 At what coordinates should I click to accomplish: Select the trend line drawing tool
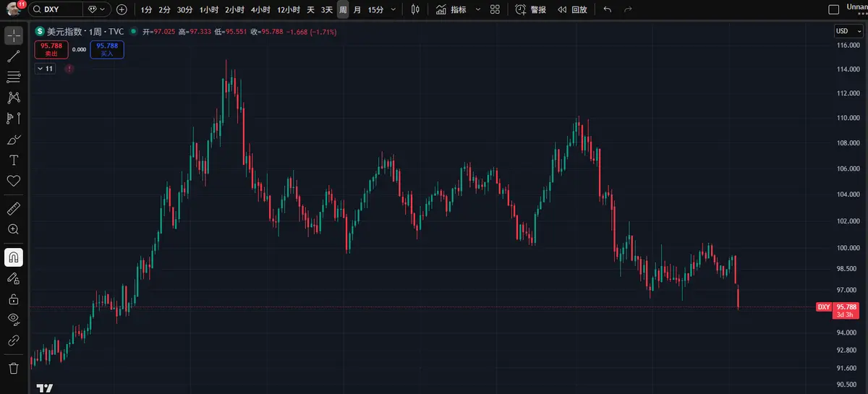14,56
